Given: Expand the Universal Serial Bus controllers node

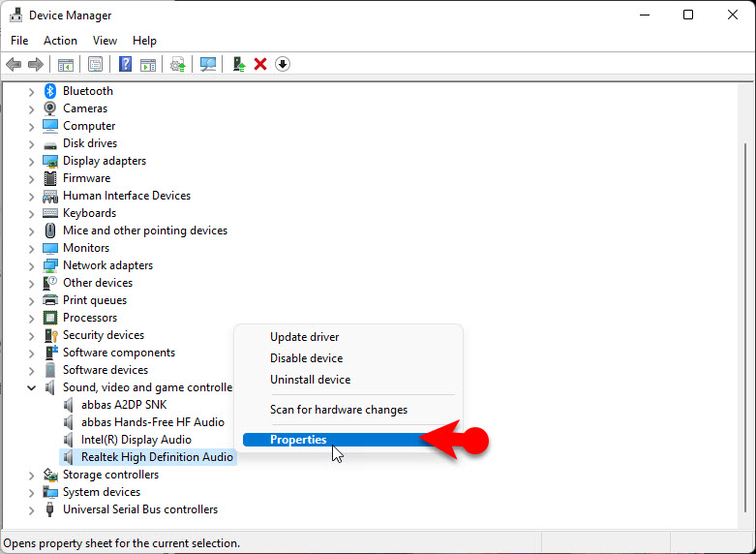Looking at the screenshot, I should [31, 509].
